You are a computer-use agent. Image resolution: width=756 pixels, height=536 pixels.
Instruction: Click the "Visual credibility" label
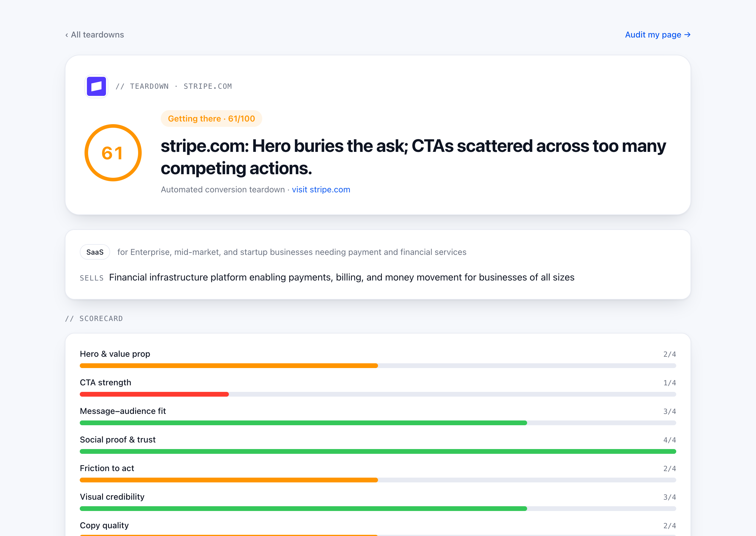pos(112,497)
